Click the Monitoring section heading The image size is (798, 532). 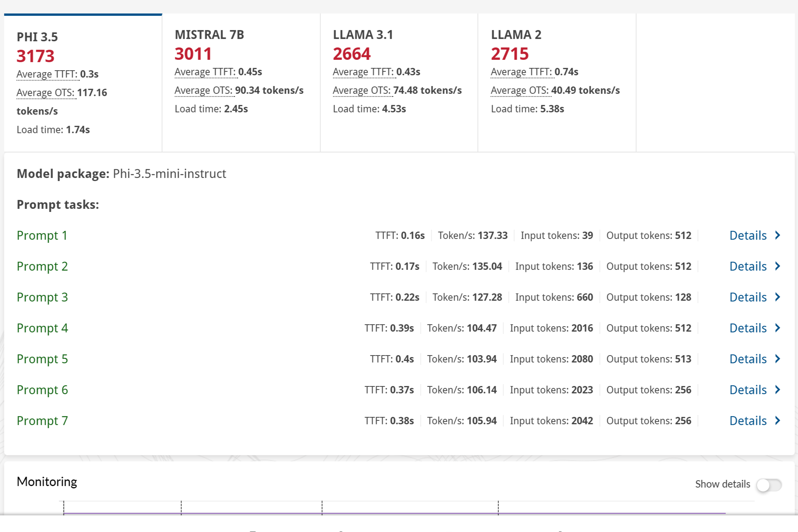tap(47, 482)
